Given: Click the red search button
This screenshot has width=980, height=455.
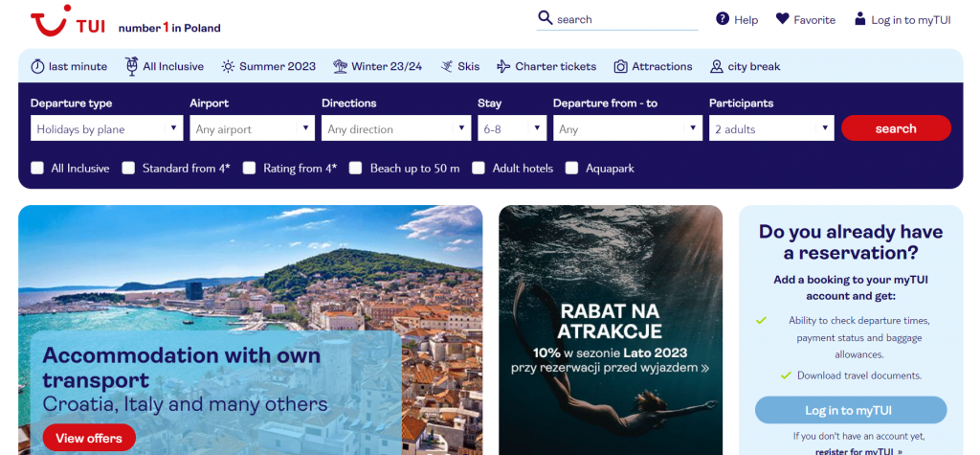Looking at the screenshot, I should point(896,128).
